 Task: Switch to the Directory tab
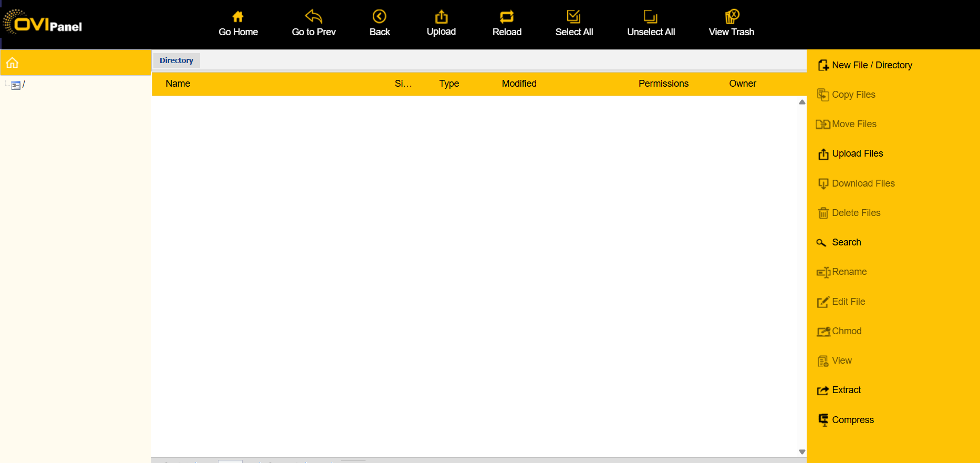point(176,60)
